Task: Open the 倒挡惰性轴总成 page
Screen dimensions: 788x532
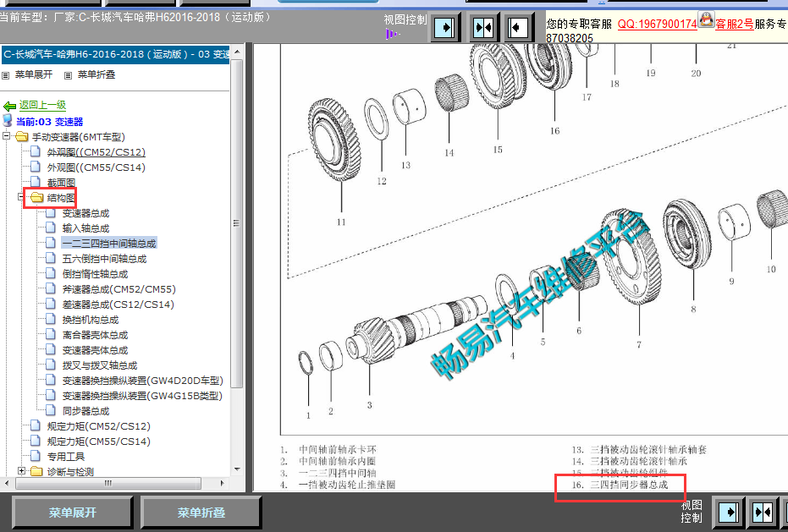Action: point(95,274)
